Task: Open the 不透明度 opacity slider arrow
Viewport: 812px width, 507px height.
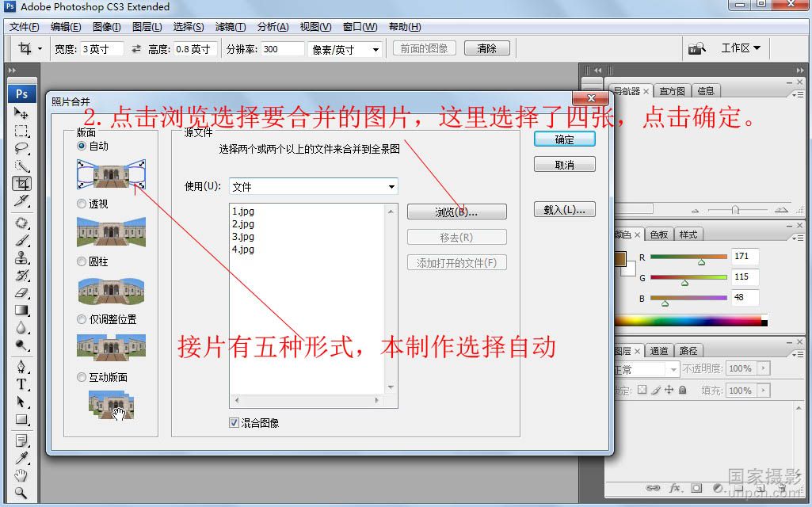Action: point(764,368)
